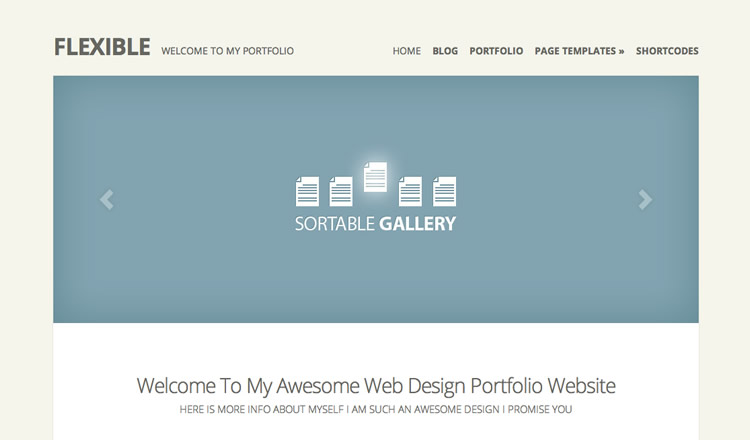Go to the BLOG page

pos(445,51)
